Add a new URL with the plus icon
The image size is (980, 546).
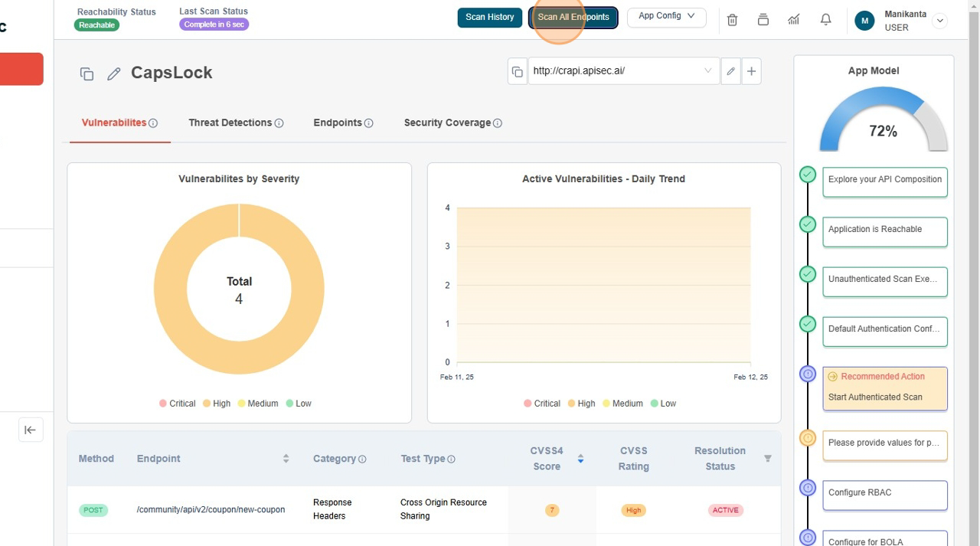[752, 70]
